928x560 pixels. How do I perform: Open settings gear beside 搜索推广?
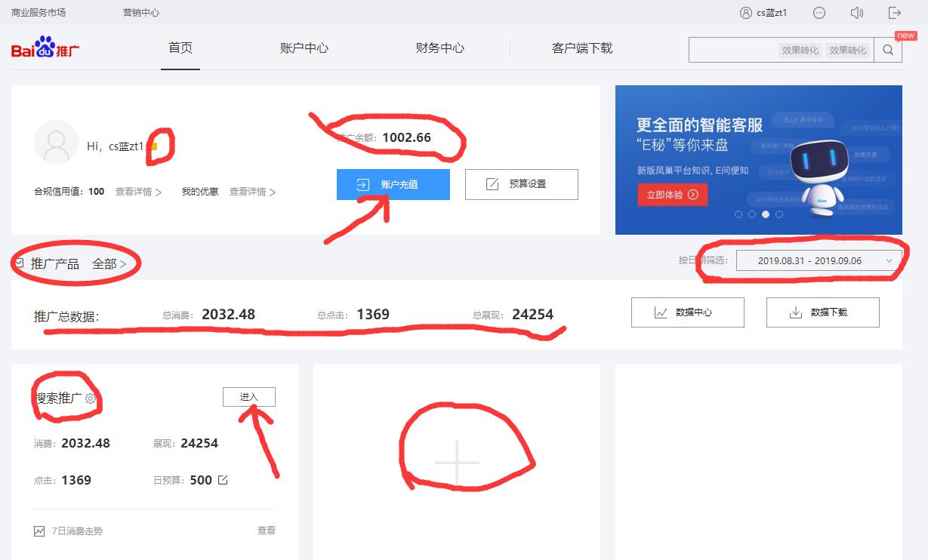tap(91, 399)
